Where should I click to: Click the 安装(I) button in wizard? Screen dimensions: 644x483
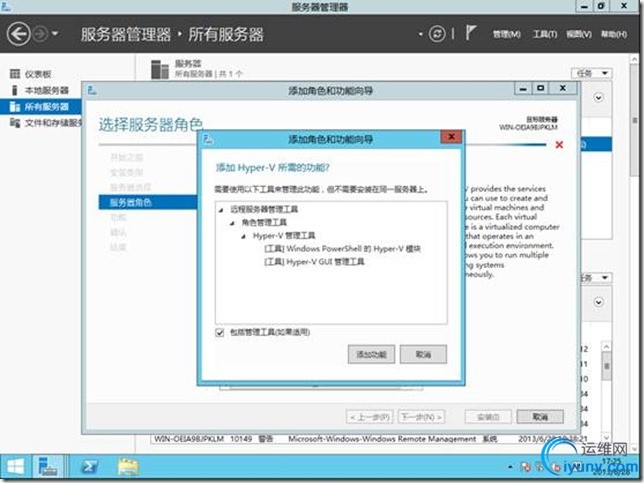pyautogui.click(x=488, y=417)
